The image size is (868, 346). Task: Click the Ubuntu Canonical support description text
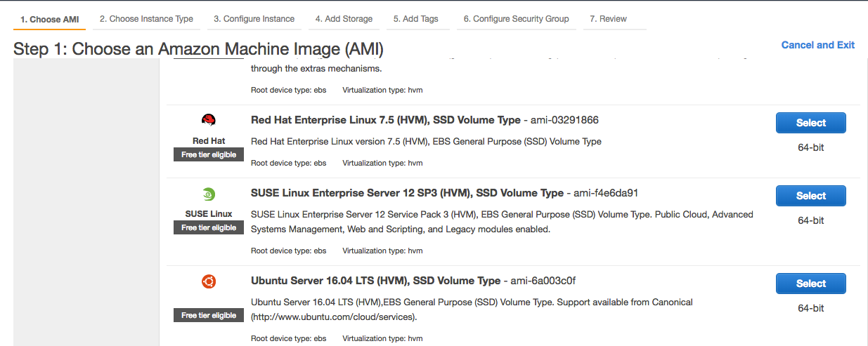[x=472, y=310]
